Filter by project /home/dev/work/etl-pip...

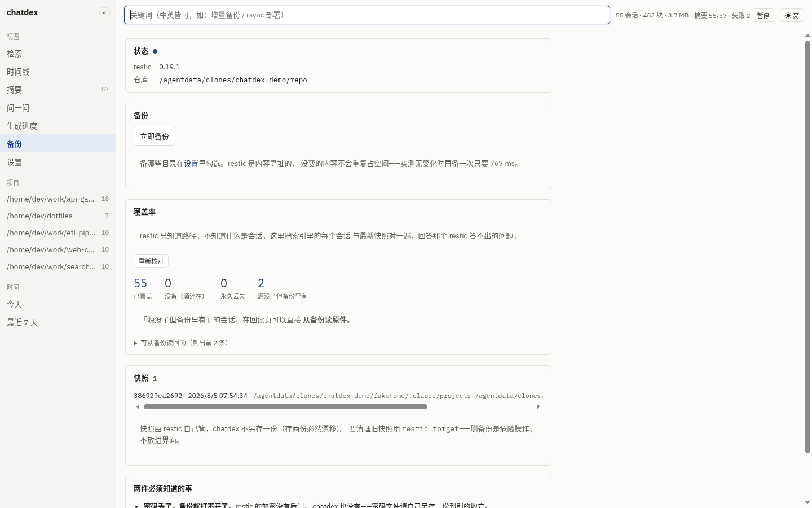click(58, 233)
